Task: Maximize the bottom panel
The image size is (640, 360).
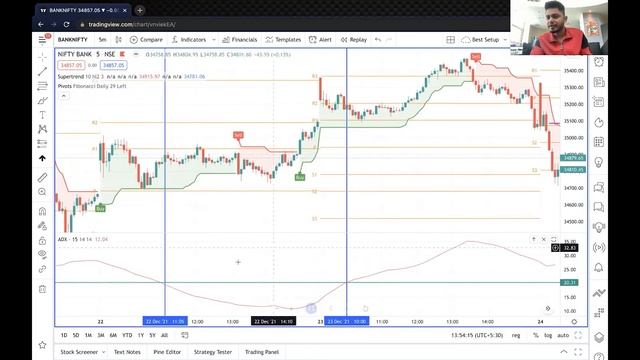Action: point(578,352)
